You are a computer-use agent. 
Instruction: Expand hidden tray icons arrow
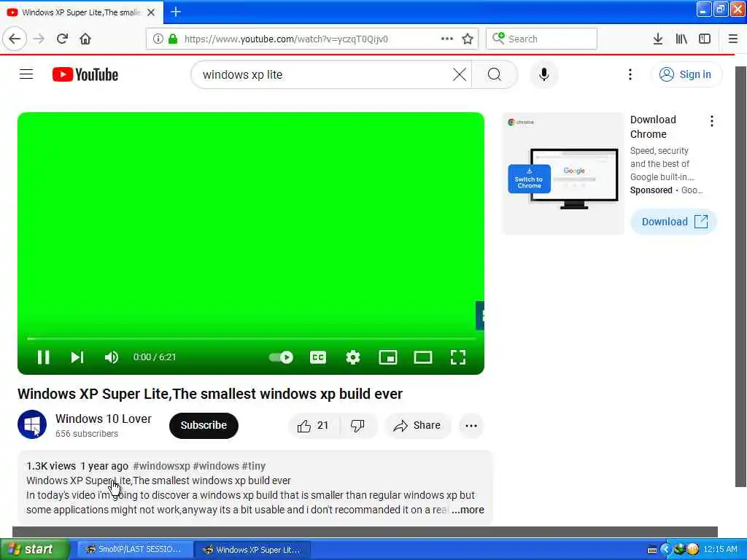(x=665, y=550)
